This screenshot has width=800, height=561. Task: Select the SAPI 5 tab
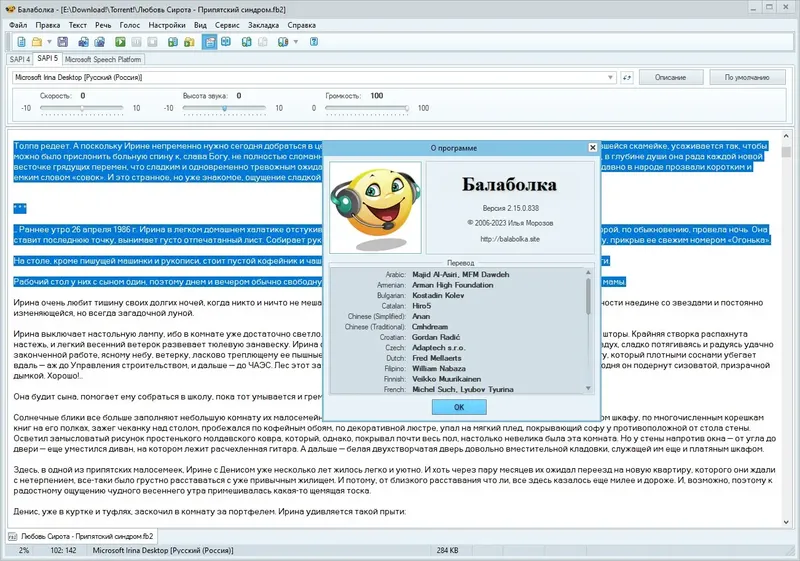tap(47, 58)
